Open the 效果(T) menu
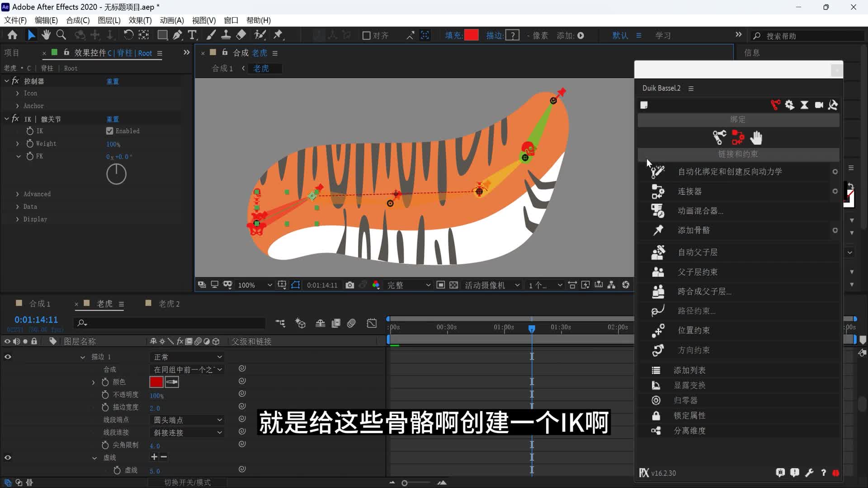The height and width of the screenshot is (488, 868). (x=140, y=20)
